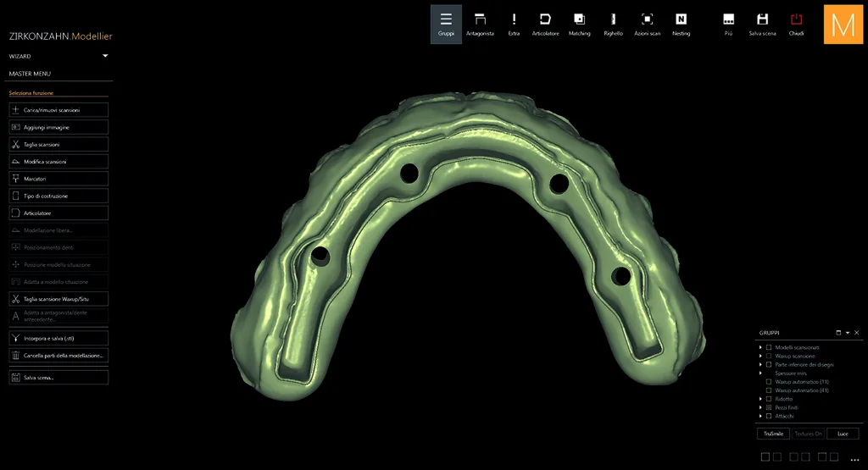The image size is (868, 470).
Task: Click the Luce button
Action: [x=843, y=434]
